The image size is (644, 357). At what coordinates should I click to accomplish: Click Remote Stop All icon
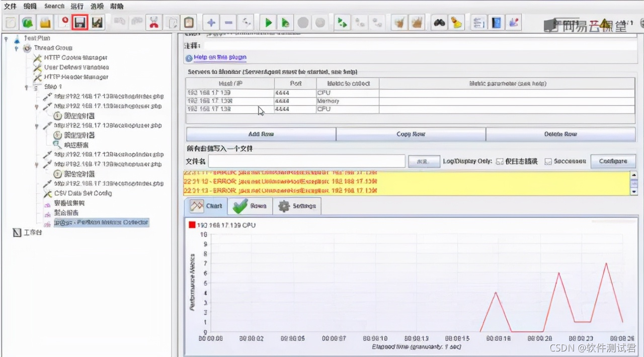(x=360, y=22)
